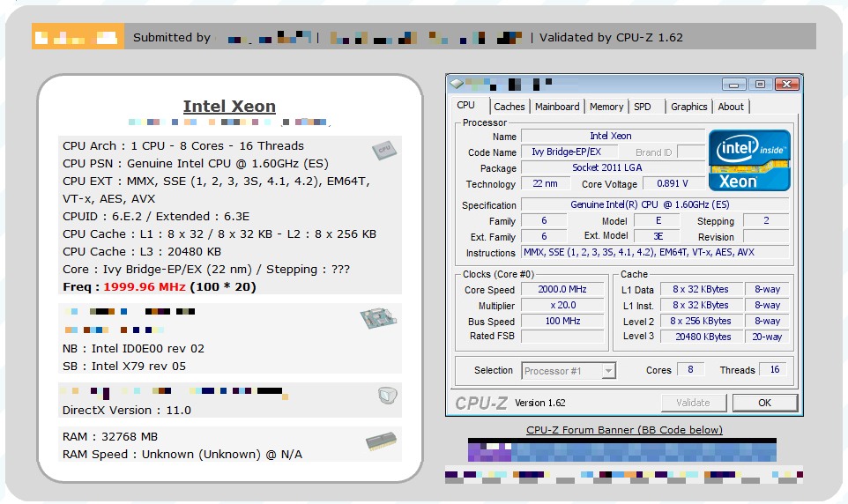Select the Memory tab
Image resolution: width=848 pixels, height=504 pixels.
click(x=606, y=107)
